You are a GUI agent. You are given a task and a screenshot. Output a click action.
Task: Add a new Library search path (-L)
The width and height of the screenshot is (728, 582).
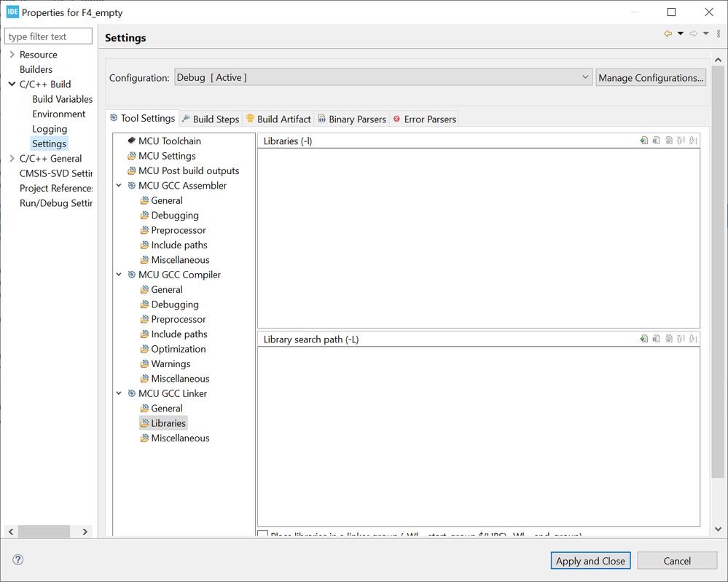644,339
